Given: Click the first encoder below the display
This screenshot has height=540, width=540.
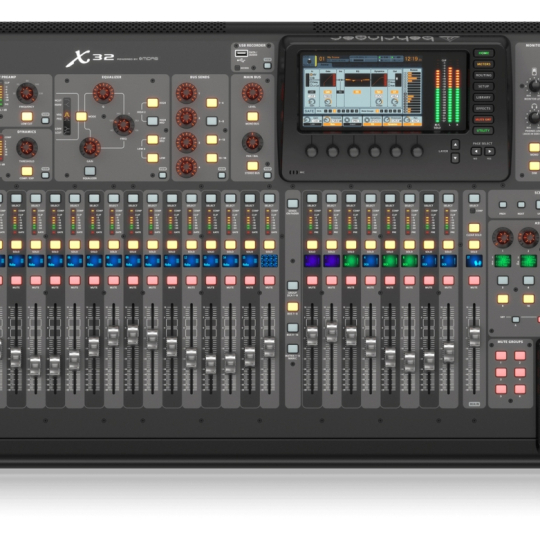Looking at the screenshot, I should click(x=312, y=151).
